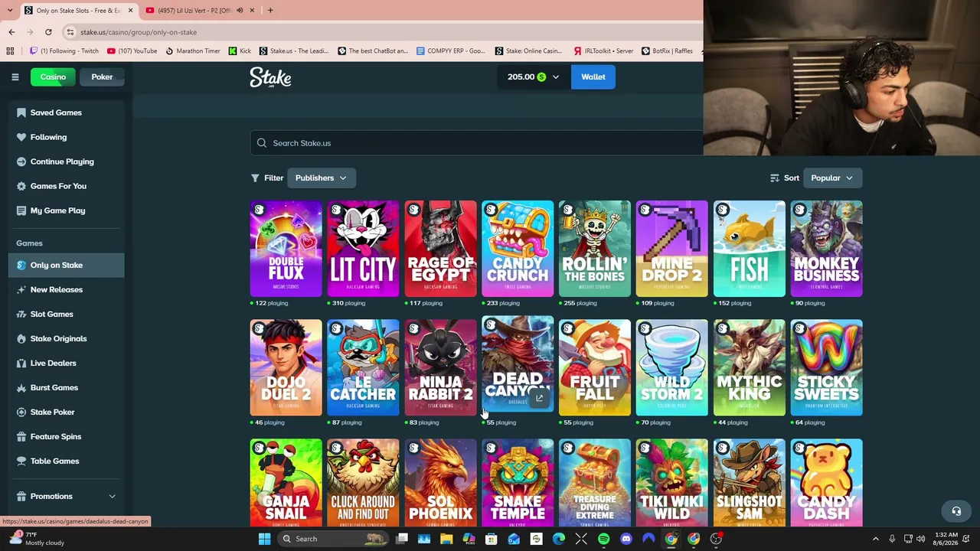
Task: Open a new browser tab
Action: tap(270, 11)
